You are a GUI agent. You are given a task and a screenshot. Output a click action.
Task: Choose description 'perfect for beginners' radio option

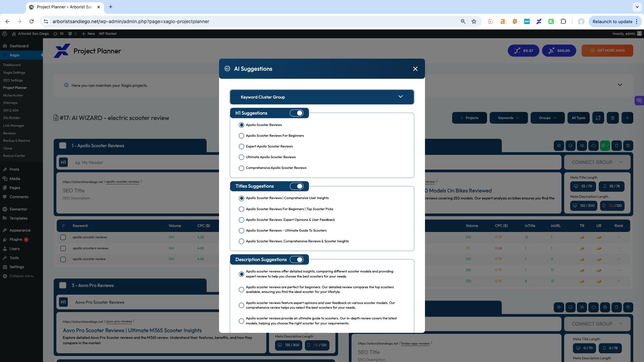click(241, 290)
